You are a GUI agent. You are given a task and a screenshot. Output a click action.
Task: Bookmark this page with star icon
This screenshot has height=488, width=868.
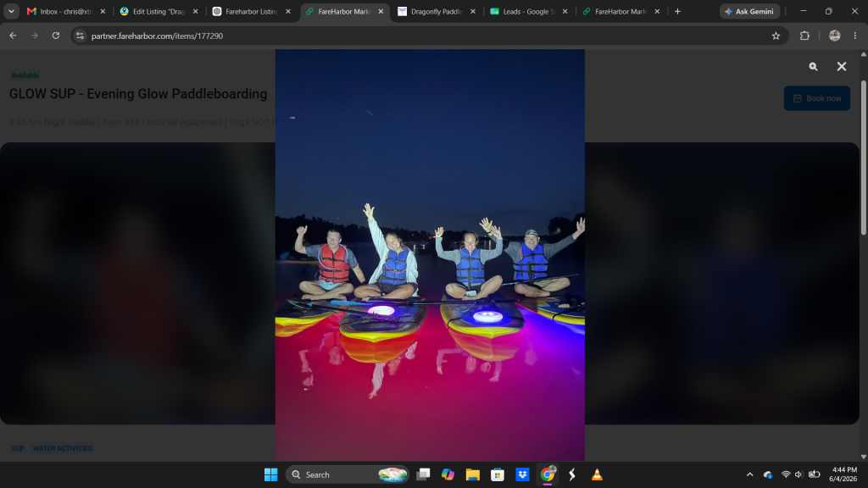point(776,36)
